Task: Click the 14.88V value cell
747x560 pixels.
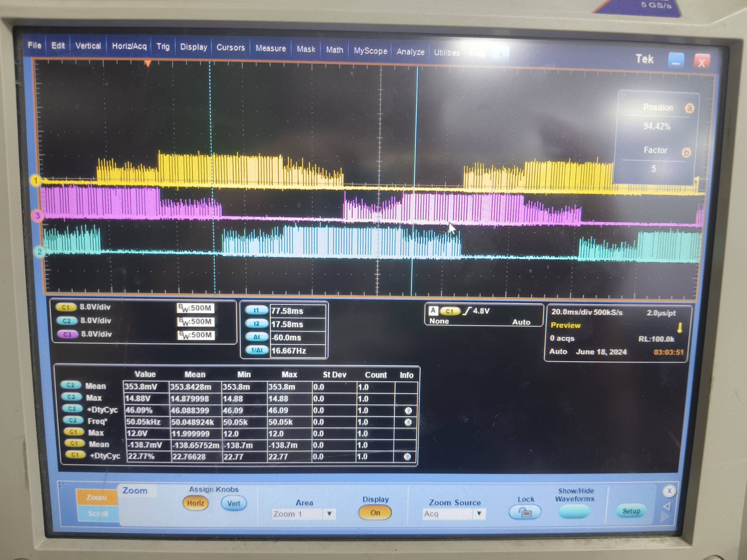Action: click(x=146, y=399)
